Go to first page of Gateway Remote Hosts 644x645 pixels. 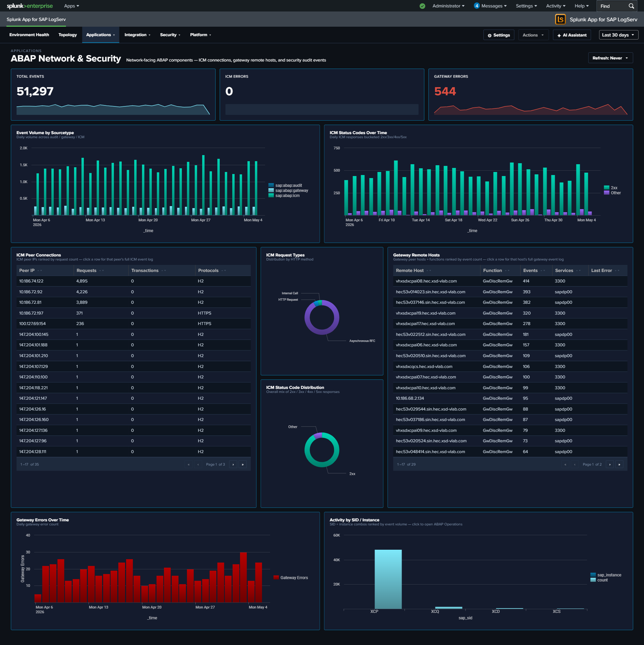pyautogui.click(x=565, y=464)
